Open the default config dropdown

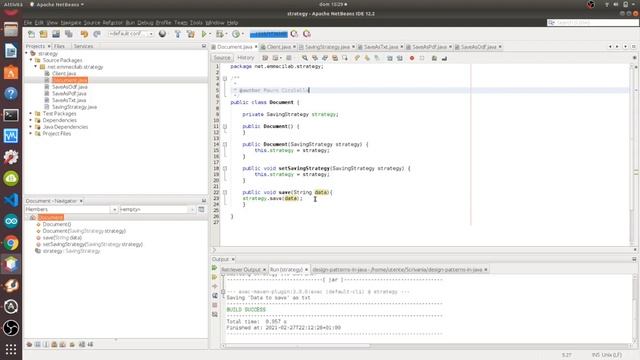131,34
